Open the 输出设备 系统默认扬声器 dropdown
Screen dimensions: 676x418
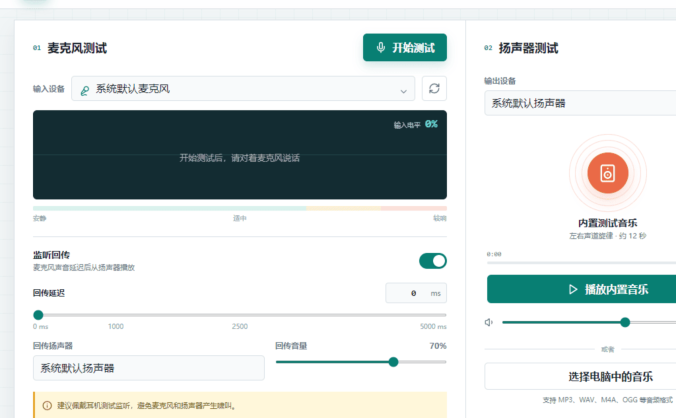[580, 103]
